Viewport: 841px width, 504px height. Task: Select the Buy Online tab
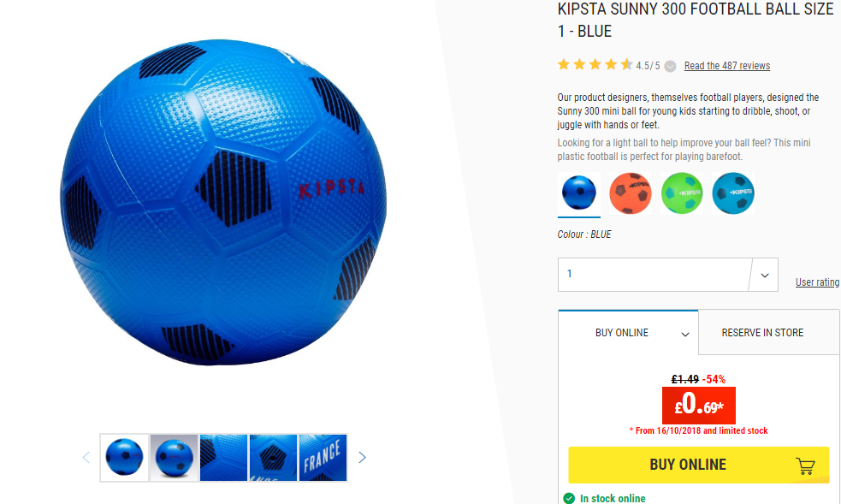click(x=628, y=332)
